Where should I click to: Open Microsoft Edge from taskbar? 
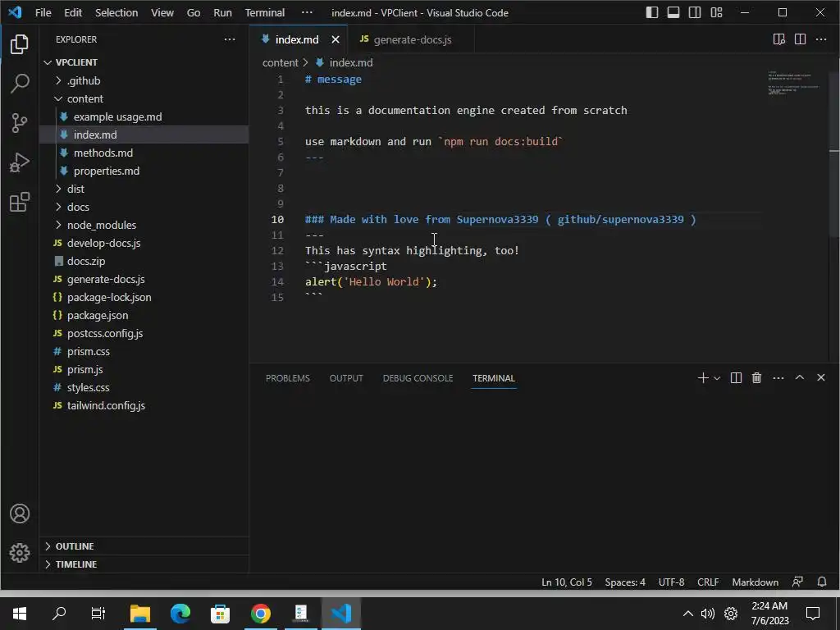tap(180, 613)
